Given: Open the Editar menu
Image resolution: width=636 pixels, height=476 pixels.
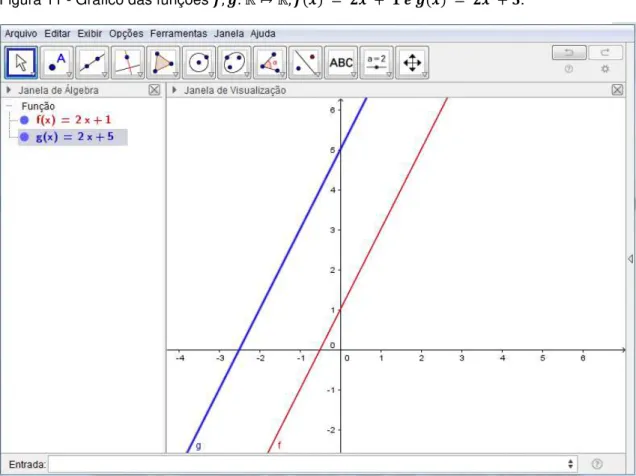Looking at the screenshot, I should pyautogui.click(x=57, y=34).
